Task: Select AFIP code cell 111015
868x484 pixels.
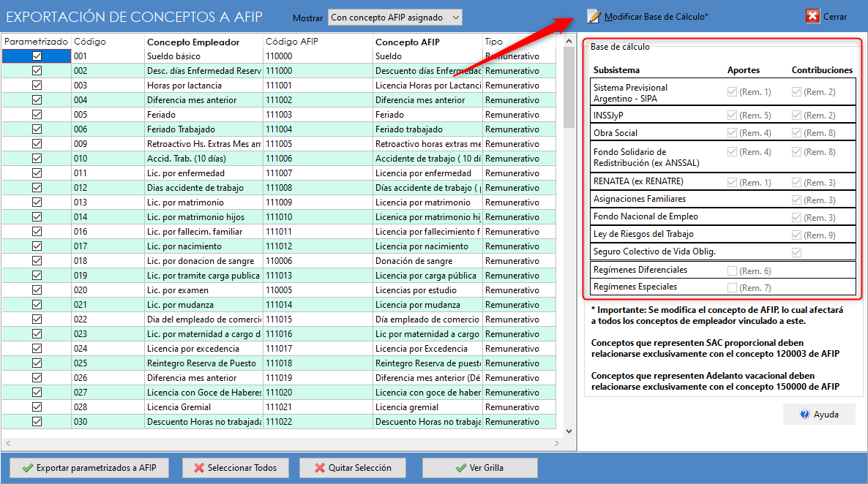Action: click(x=318, y=319)
